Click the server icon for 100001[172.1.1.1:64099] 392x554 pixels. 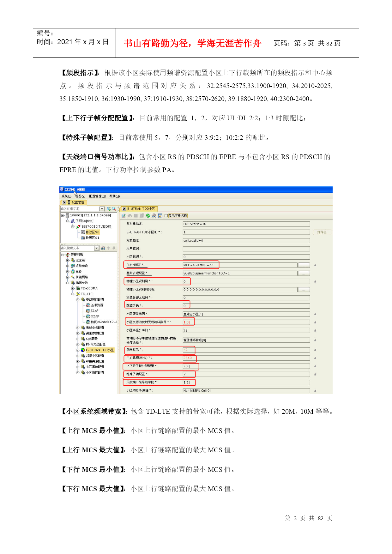[67, 215]
